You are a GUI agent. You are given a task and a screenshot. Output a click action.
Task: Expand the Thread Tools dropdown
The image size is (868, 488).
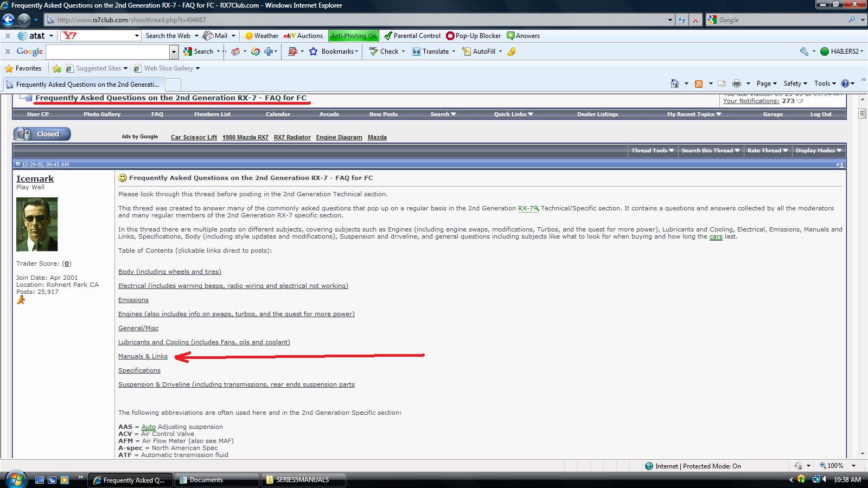coord(653,151)
